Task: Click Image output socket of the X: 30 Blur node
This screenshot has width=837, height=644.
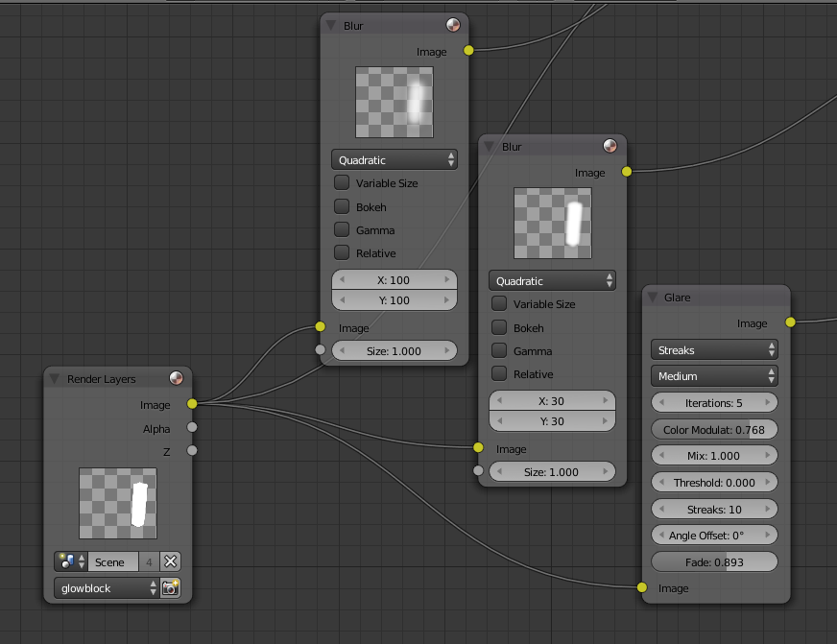Action: pos(627,171)
